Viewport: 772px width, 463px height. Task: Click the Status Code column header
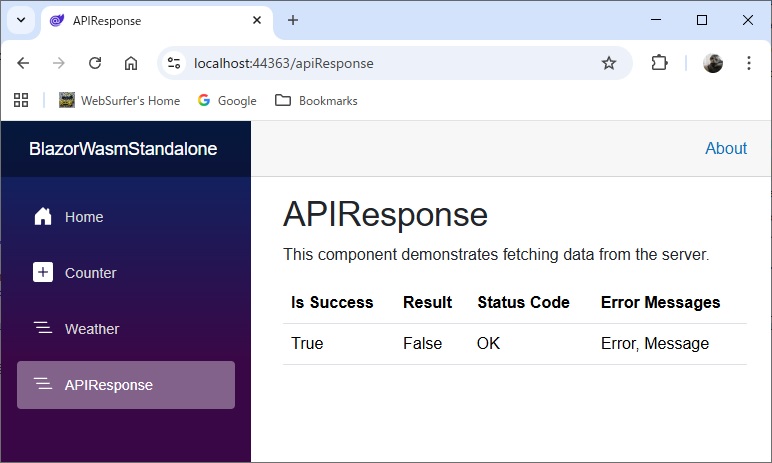click(x=523, y=302)
